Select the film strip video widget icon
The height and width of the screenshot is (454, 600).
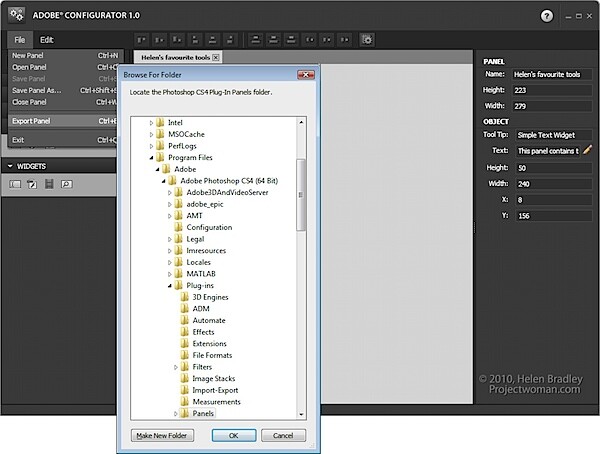[49, 184]
